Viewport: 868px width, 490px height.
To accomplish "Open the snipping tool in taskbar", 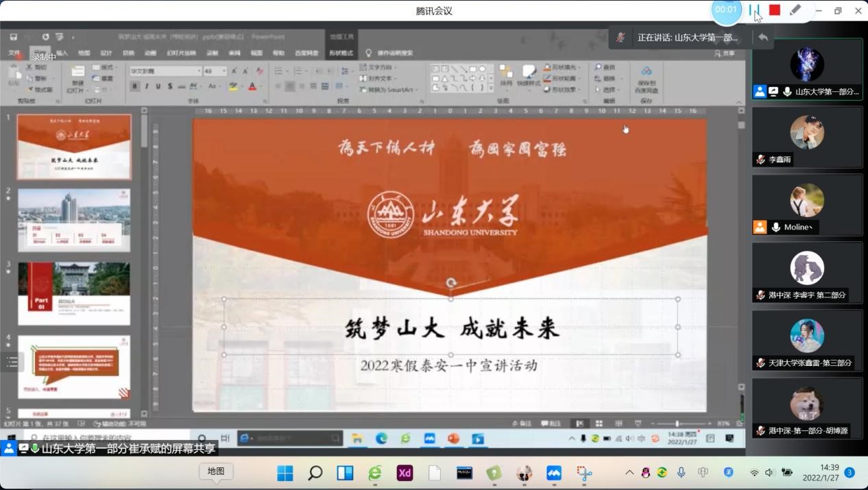I will (584, 473).
